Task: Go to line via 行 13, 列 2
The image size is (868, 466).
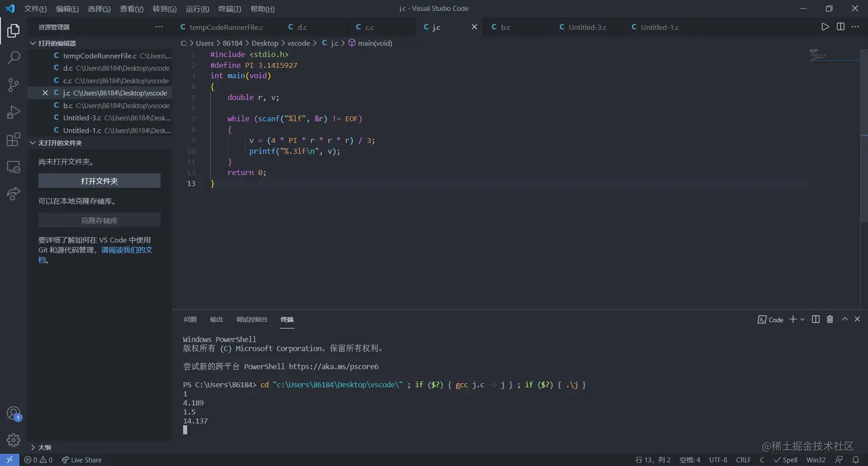Action: (x=653, y=460)
